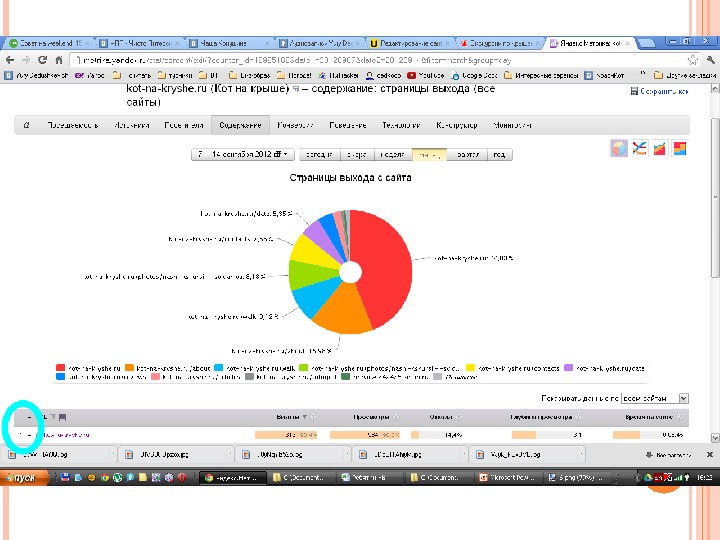The height and width of the screenshot is (540, 720).
Task: Open the Другие закладки bookmarks folder
Action: click(x=685, y=75)
